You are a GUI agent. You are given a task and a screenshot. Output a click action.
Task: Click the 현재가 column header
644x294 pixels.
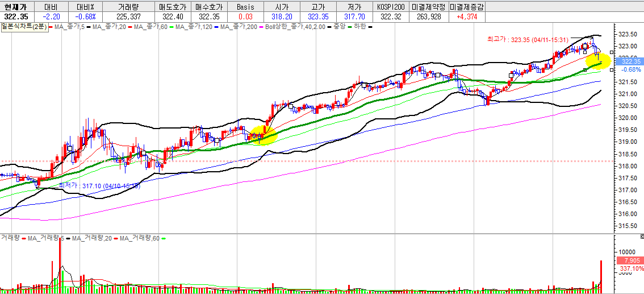[x=16, y=7]
